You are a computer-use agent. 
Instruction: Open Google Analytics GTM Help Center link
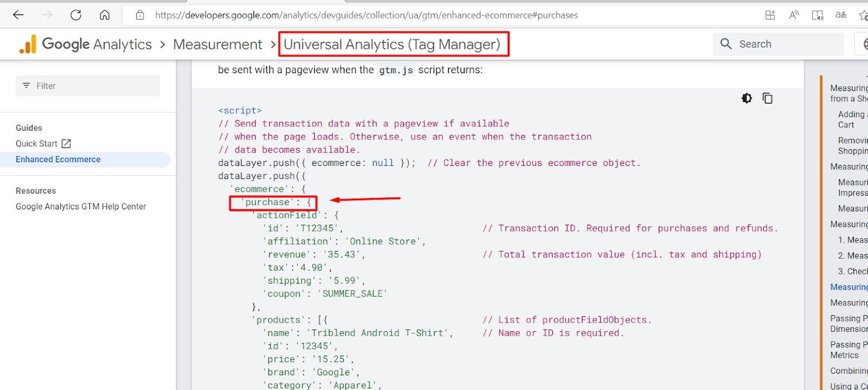click(81, 207)
